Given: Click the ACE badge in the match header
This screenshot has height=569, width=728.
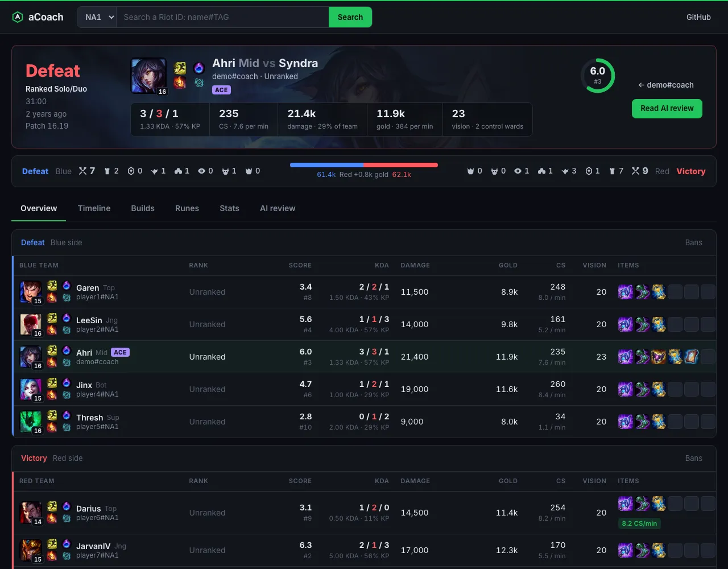Looking at the screenshot, I should tap(221, 90).
